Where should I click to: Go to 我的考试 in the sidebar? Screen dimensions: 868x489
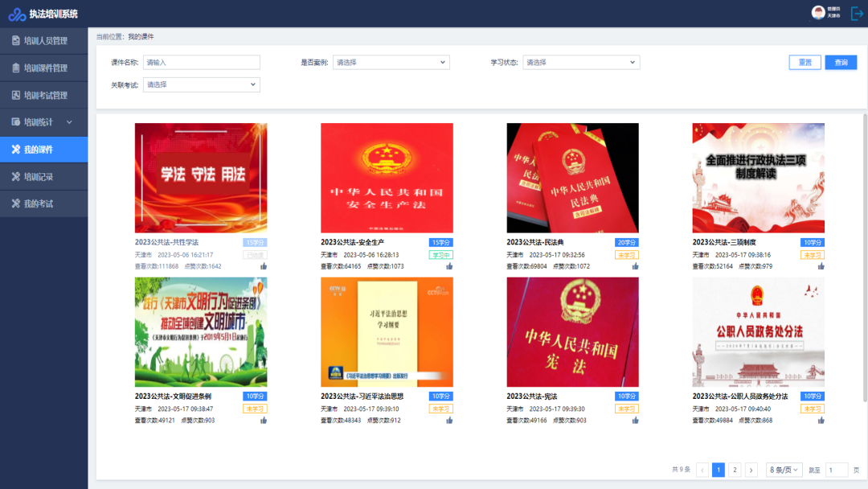(43, 203)
